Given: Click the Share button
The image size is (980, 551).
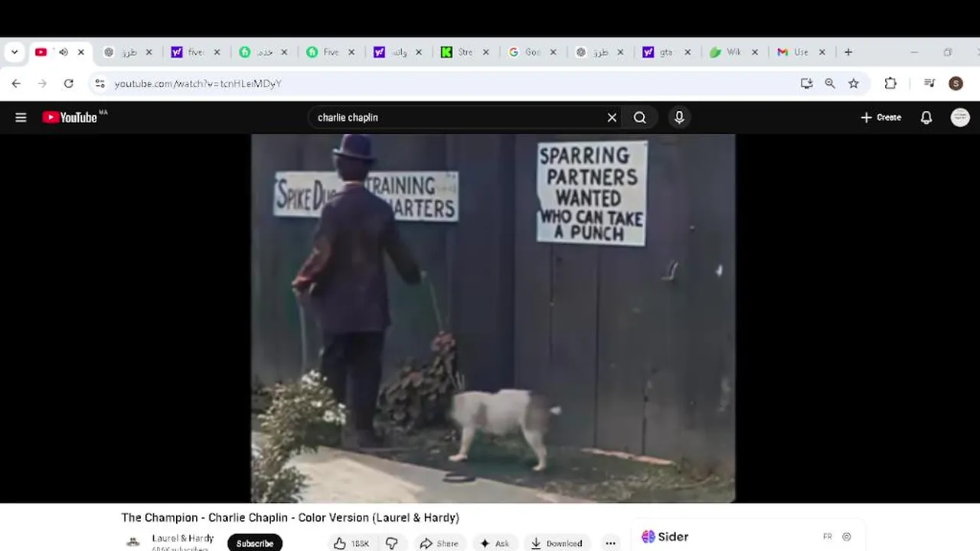Looking at the screenshot, I should click(x=439, y=543).
